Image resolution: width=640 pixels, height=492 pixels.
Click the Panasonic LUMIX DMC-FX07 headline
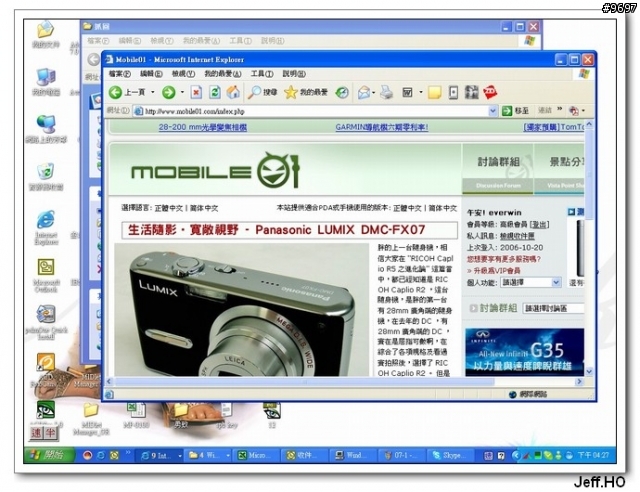click(289, 230)
